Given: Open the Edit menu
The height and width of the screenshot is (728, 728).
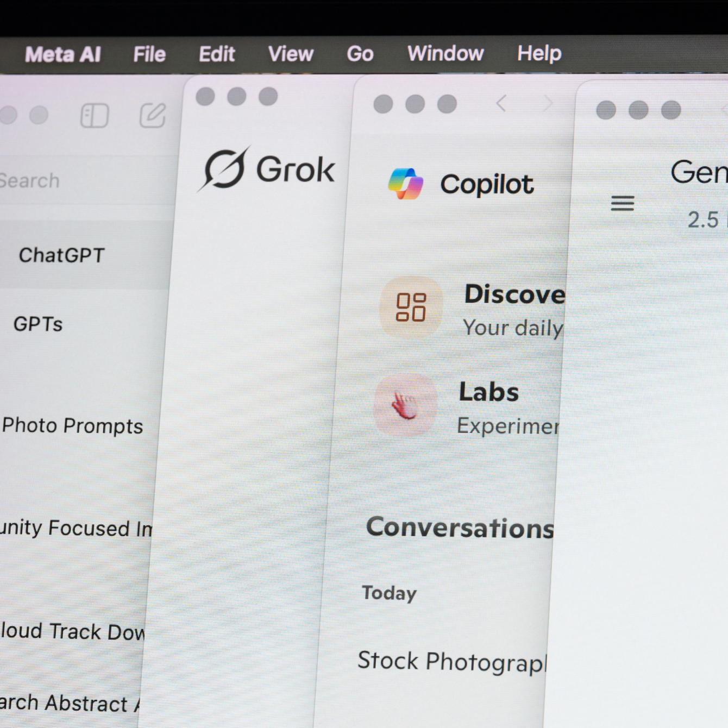Looking at the screenshot, I should (x=217, y=54).
